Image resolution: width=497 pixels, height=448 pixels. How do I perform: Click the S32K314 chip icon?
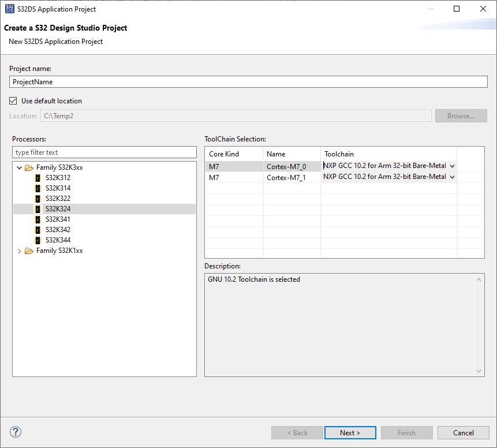click(x=38, y=188)
